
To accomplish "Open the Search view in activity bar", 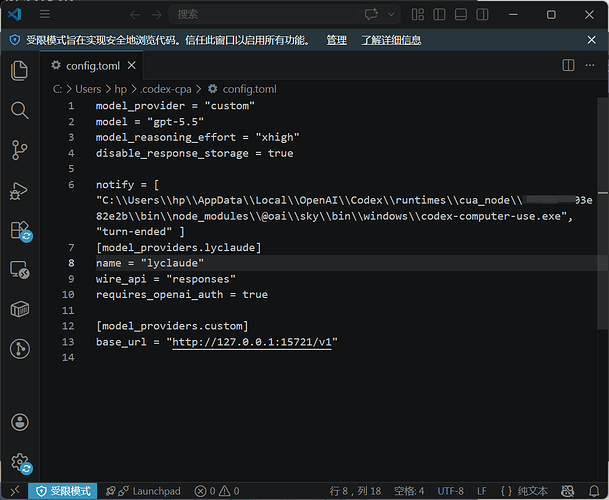I will point(19,111).
